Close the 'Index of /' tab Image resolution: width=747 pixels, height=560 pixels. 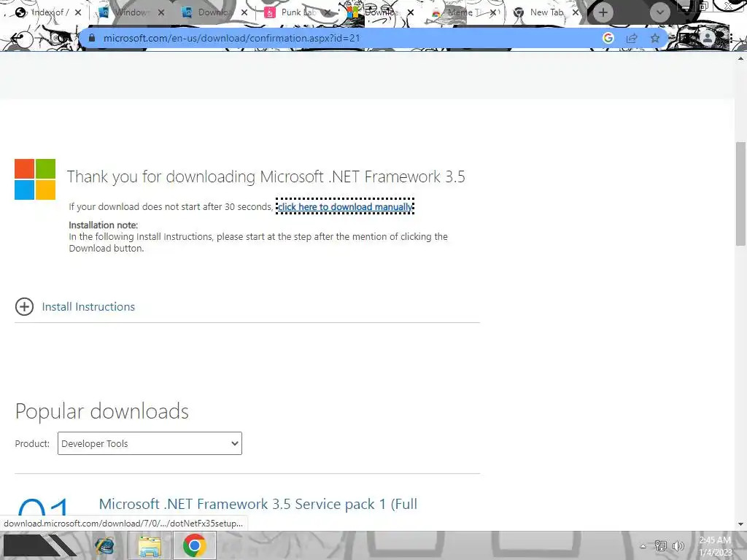click(x=78, y=12)
